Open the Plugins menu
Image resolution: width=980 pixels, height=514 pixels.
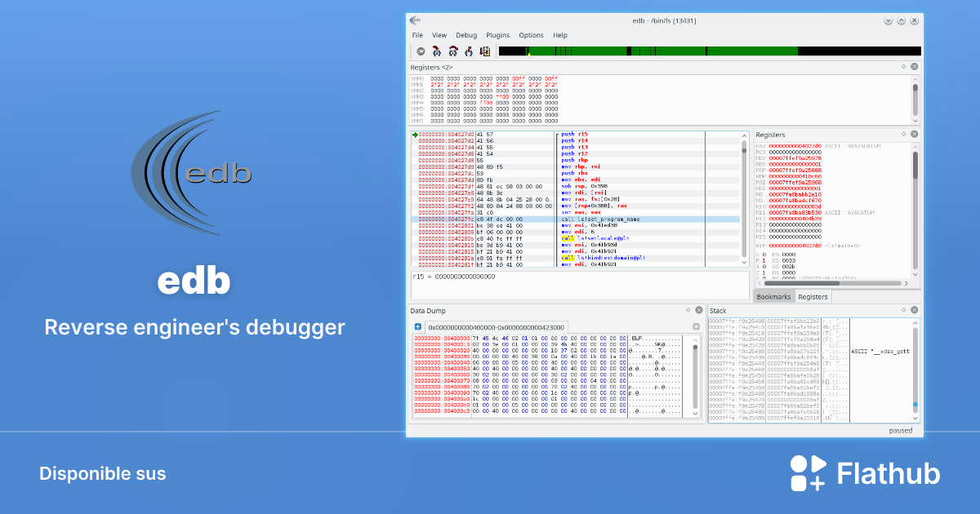click(498, 35)
